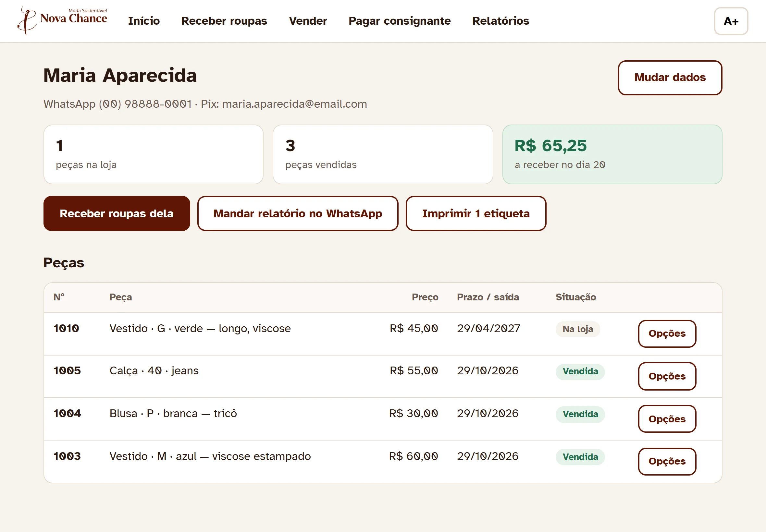Image resolution: width=766 pixels, height=532 pixels.
Task: Click Vestido · M · azul description
Action: tap(210, 456)
